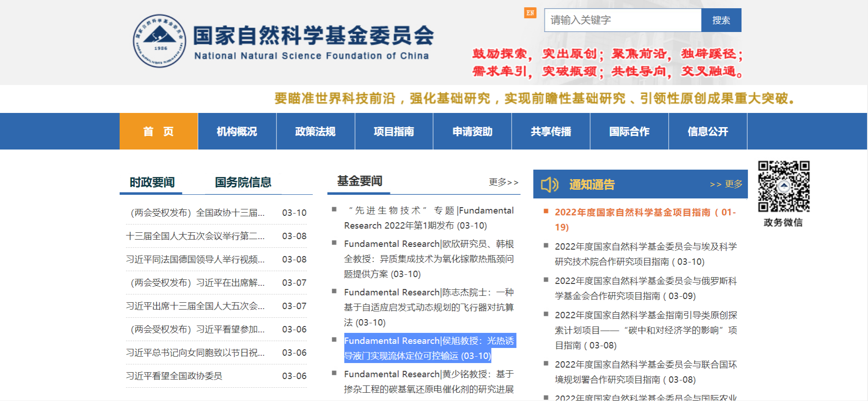Click the 政务微信 QR code image
The width and height of the screenshot is (868, 401).
coord(783,186)
